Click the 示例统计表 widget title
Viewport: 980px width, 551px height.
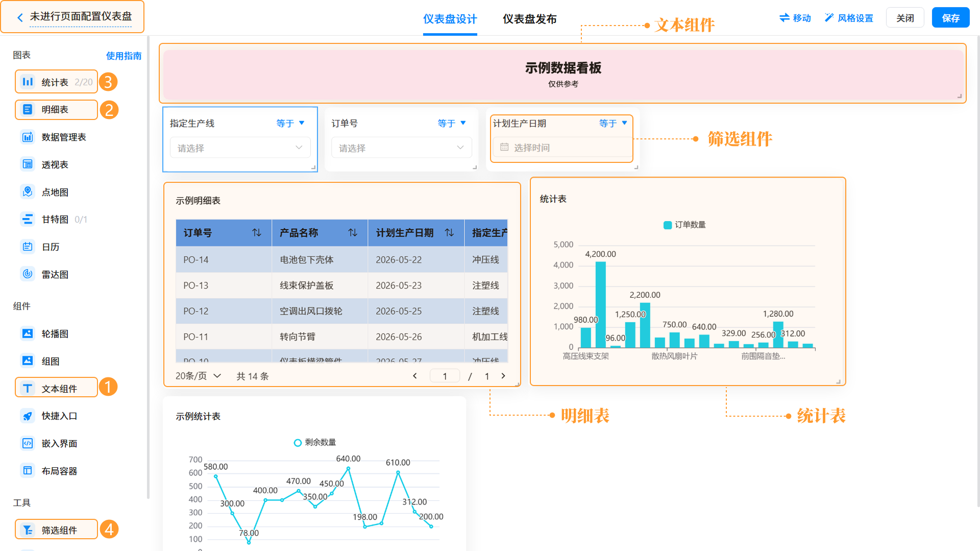(x=198, y=416)
